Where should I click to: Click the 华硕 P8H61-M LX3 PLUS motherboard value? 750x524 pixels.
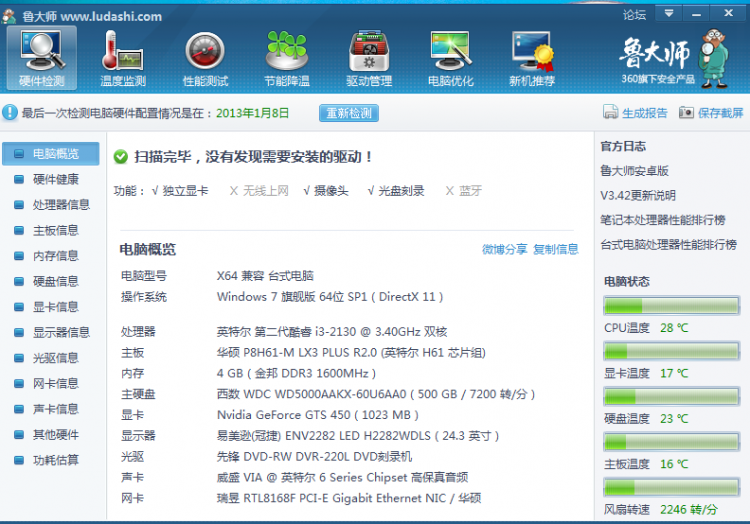[x=351, y=352]
